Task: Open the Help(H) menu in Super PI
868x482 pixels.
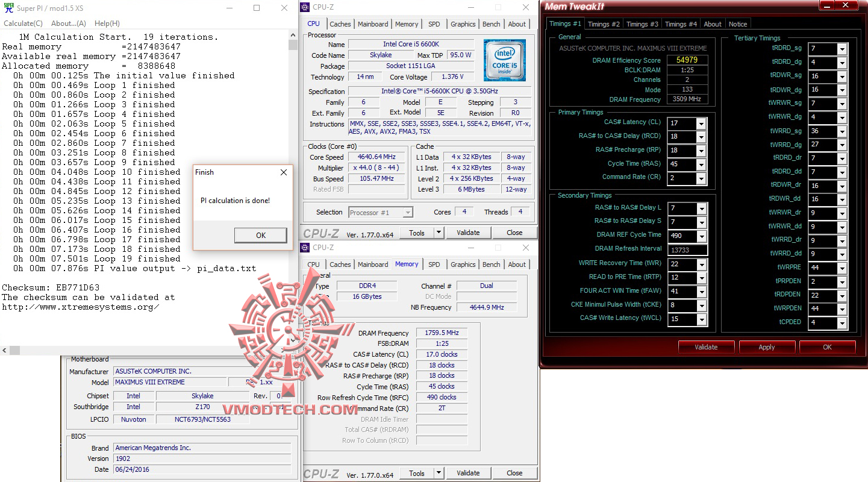Action: coord(107,23)
